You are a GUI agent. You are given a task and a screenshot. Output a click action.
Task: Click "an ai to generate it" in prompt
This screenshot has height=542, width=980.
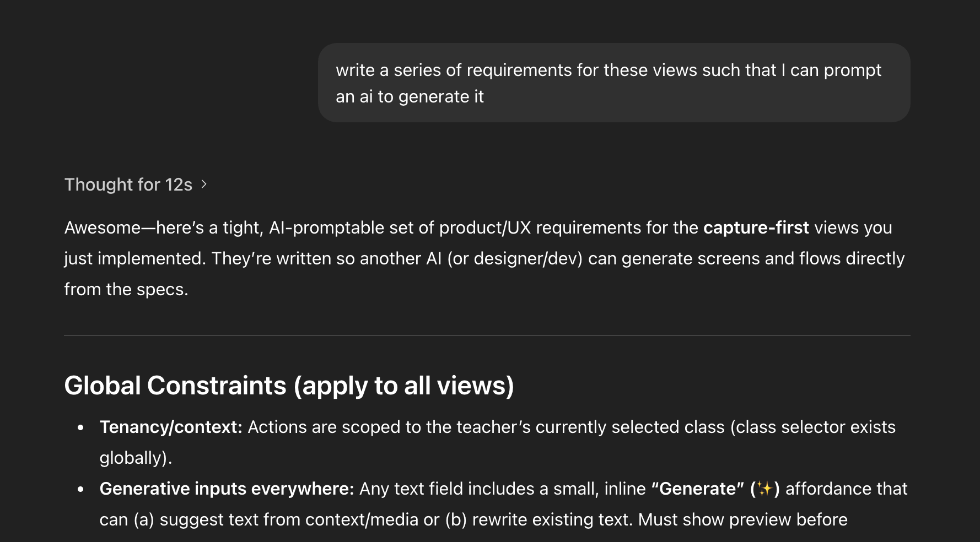(x=410, y=96)
